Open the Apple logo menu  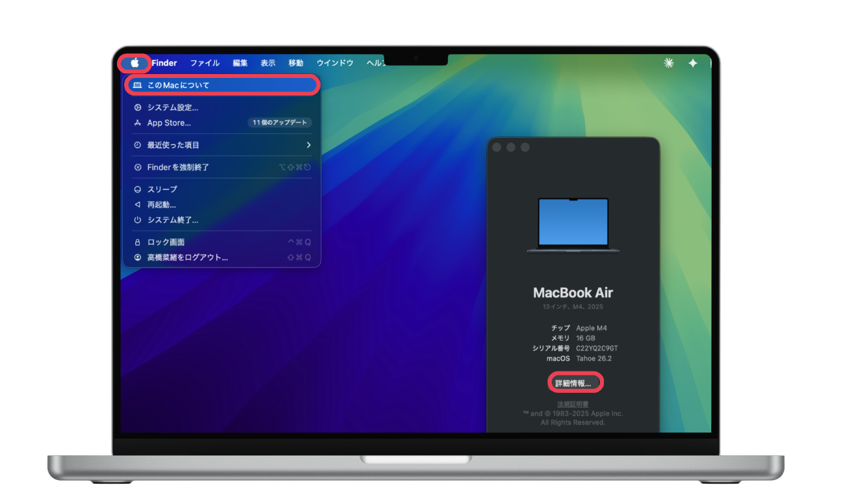point(135,63)
